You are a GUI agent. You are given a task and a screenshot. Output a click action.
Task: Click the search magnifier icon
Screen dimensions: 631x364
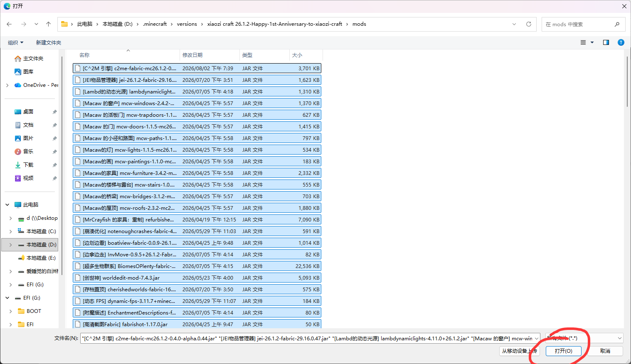point(617,24)
